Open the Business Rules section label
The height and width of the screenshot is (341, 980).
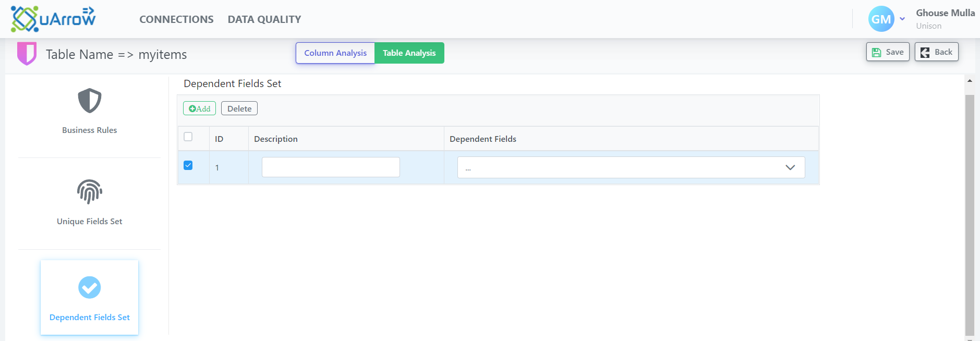(x=90, y=130)
